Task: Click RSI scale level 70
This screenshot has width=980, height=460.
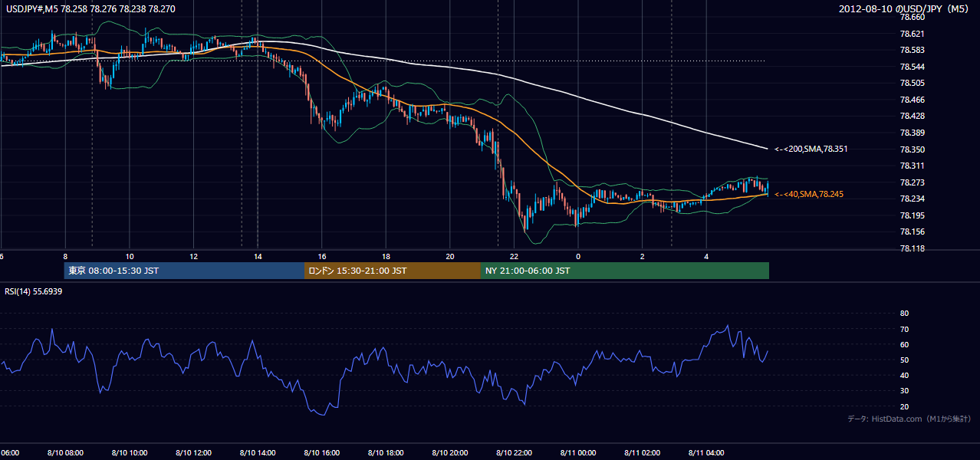Action: coord(904,329)
